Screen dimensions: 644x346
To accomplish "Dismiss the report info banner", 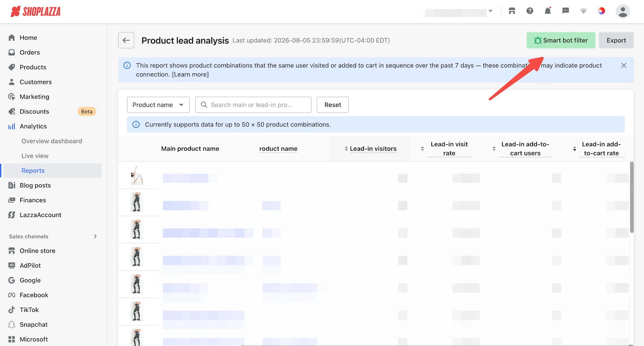I will pos(624,65).
